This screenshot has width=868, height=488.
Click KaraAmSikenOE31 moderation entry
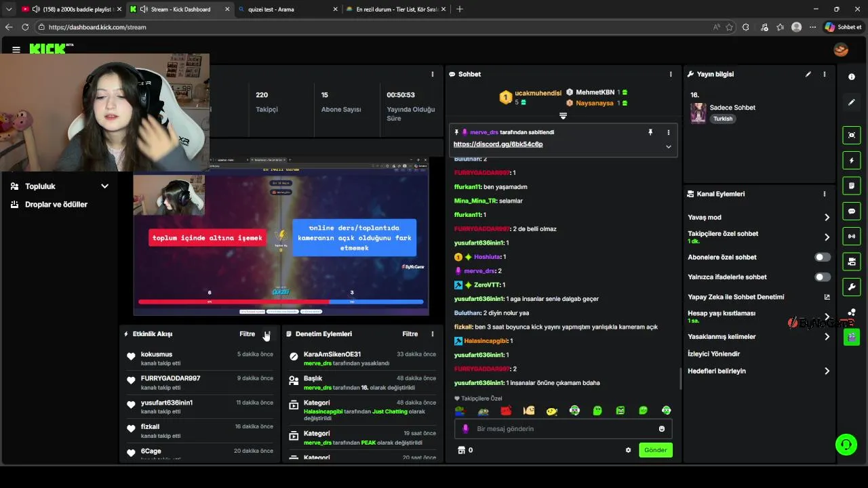[x=363, y=359]
